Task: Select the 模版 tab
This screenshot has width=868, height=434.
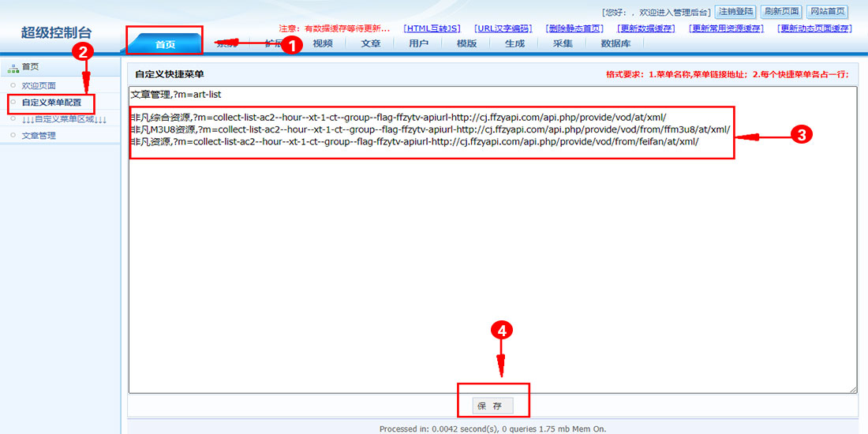Action: coord(466,43)
